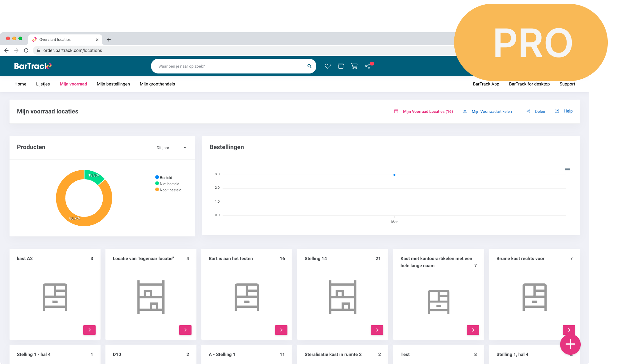This screenshot has width=617, height=364.
Task: Select the Lijstjes menu item
Action: coord(43,84)
